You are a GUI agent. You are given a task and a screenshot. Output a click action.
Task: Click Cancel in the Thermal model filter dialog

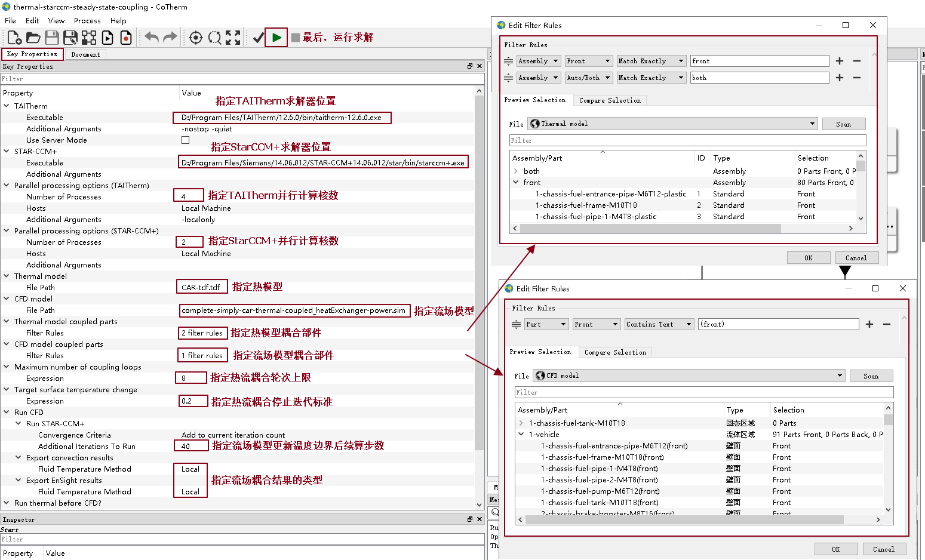856,258
